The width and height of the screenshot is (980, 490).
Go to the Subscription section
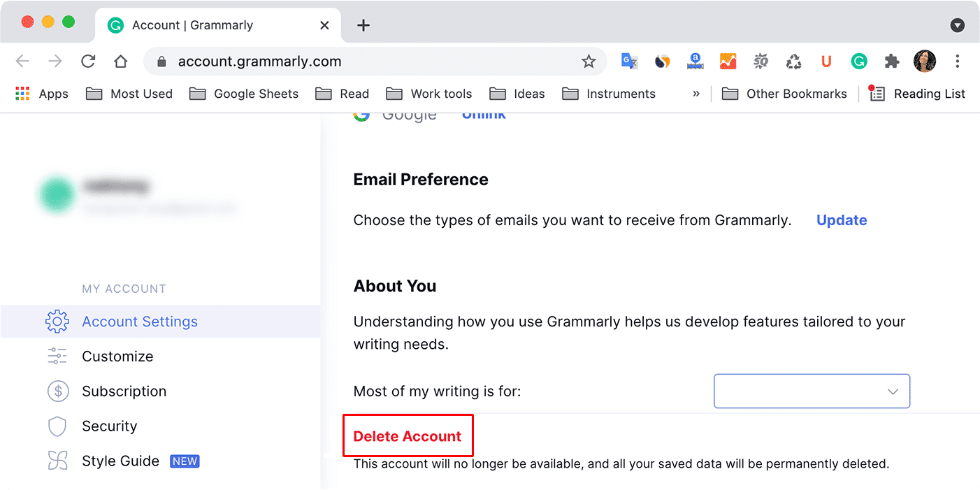[x=124, y=391]
